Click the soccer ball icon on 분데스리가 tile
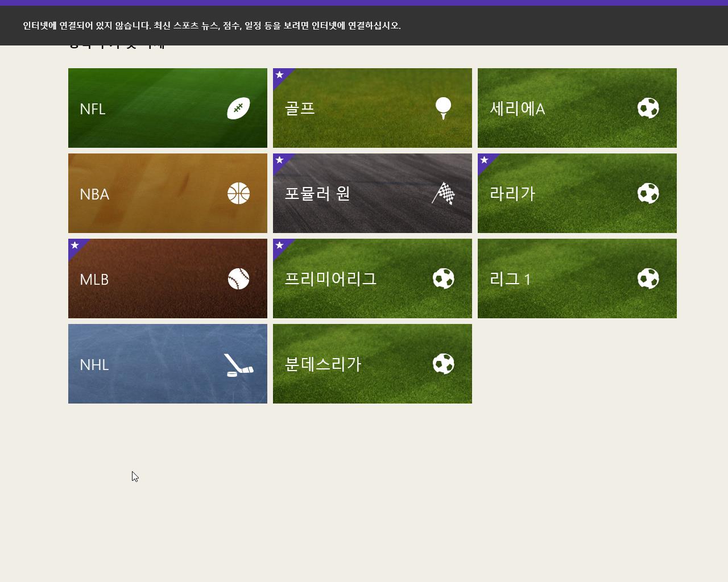The width and height of the screenshot is (728, 582). point(443,364)
